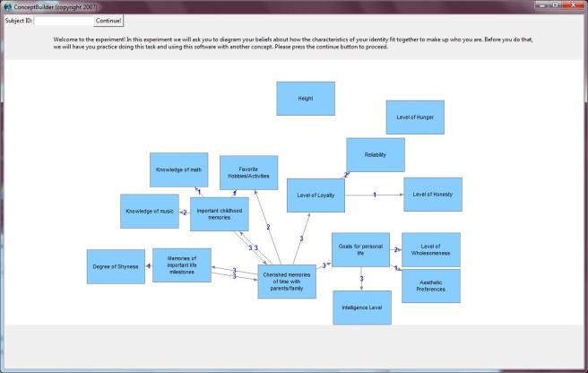The height and width of the screenshot is (373, 588).
Task: Select the Intelligence Level box
Action: tap(362, 307)
